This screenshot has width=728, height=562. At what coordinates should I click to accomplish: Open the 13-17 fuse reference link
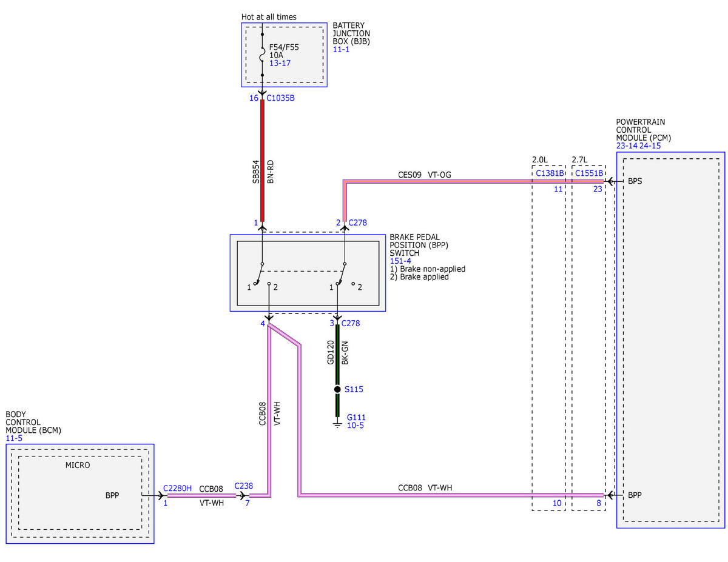(281, 62)
